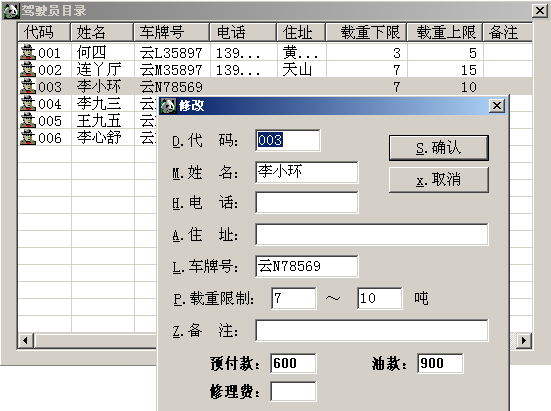Click the 电话 column header

243,32
